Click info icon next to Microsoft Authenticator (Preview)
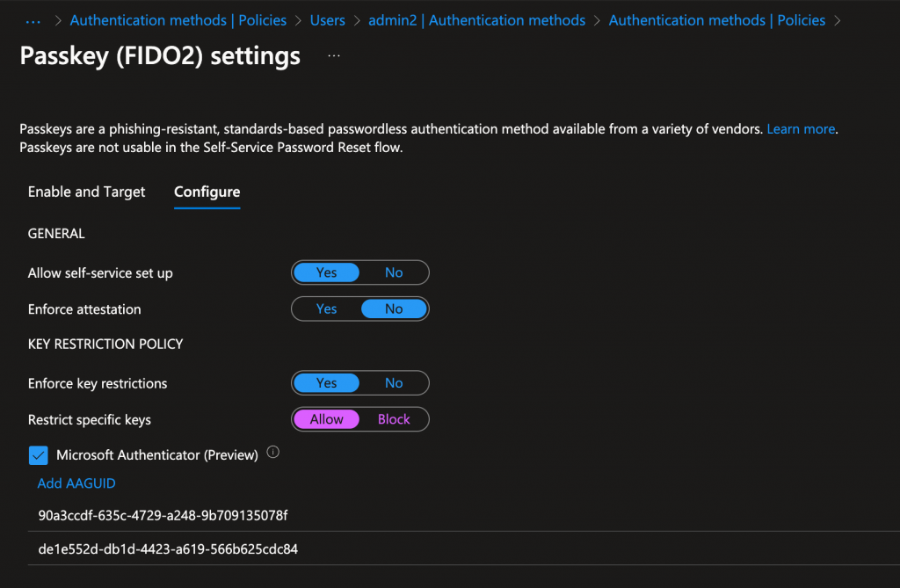This screenshot has width=900, height=588. click(272, 454)
